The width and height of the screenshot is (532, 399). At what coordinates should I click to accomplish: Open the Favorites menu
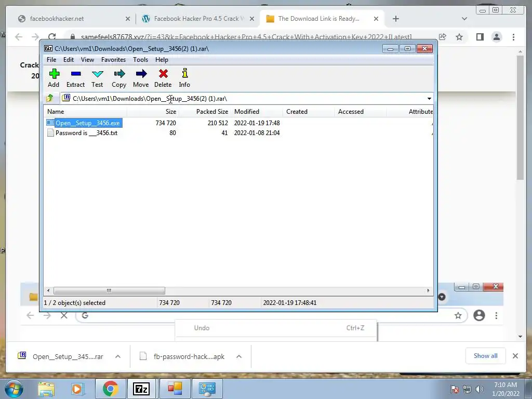point(113,60)
